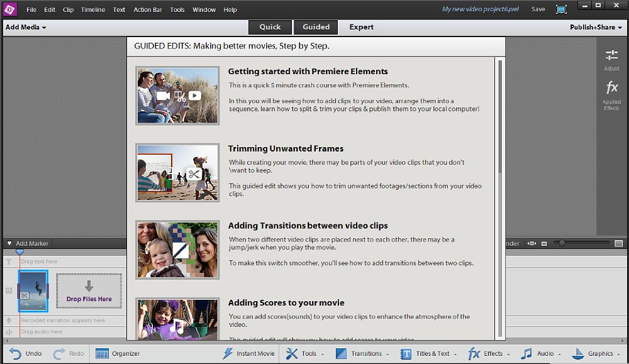Click the narration track microphone icon
Screen dimensions: 629x364
pyautogui.click(x=9, y=320)
